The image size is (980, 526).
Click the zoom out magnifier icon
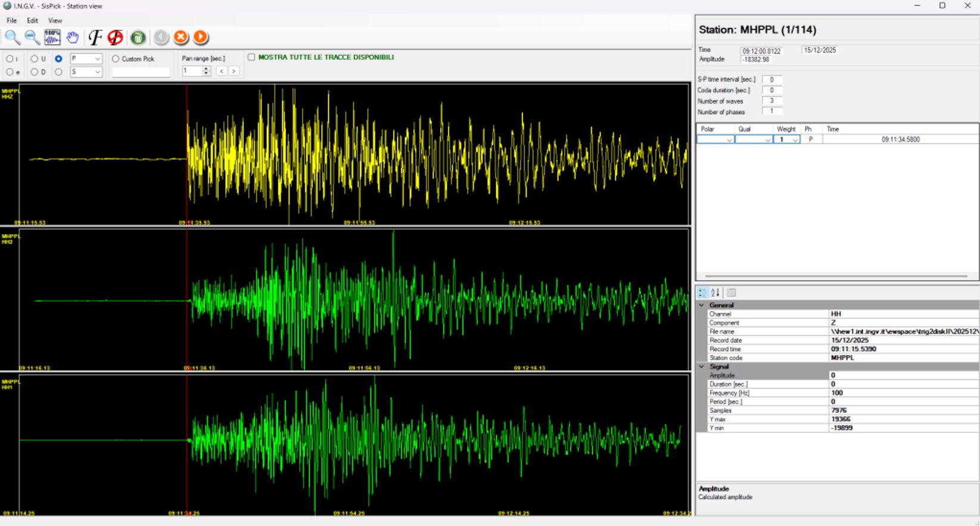pyautogui.click(x=32, y=38)
